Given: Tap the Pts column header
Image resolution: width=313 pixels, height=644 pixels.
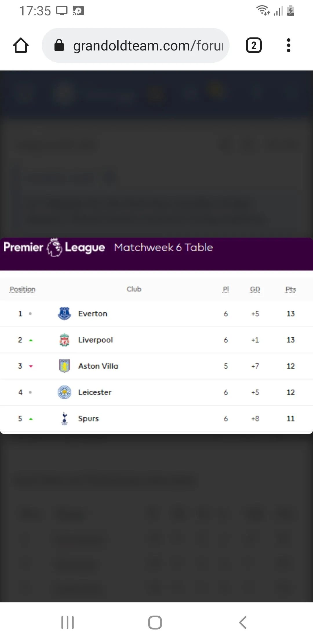Looking at the screenshot, I should tap(290, 289).
